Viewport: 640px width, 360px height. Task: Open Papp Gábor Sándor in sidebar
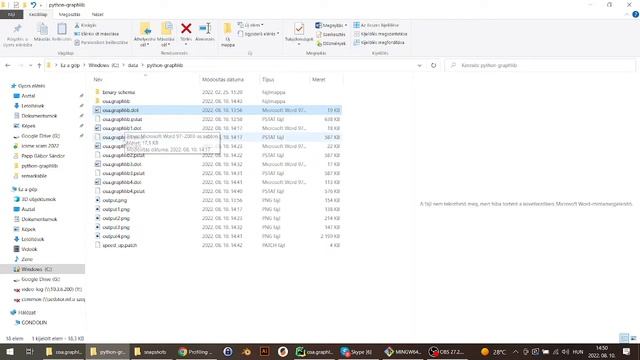(43, 156)
